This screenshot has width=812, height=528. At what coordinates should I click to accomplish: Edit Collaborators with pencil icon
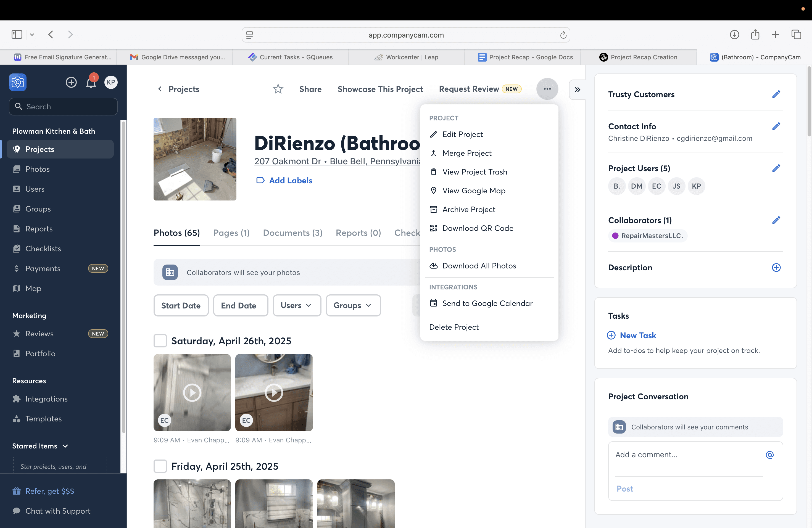click(x=776, y=220)
